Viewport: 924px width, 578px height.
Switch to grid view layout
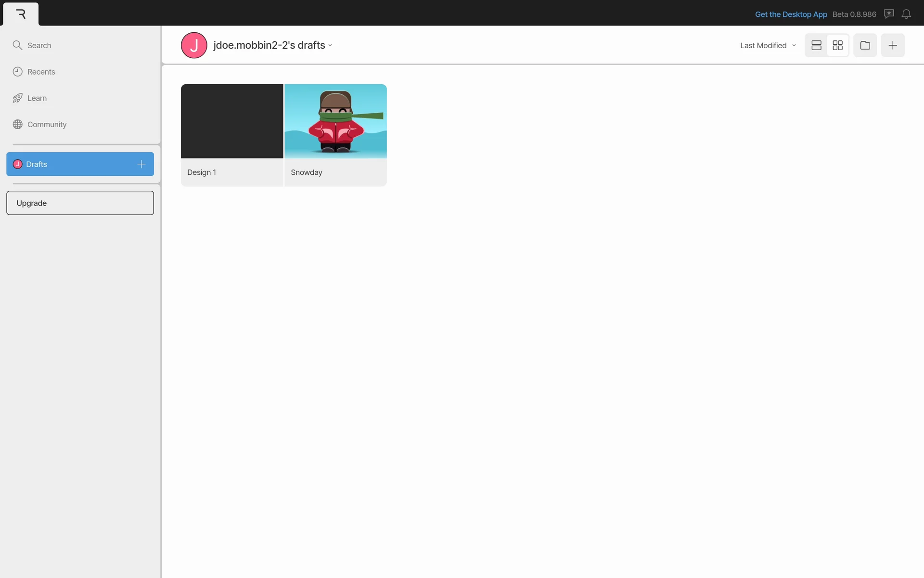(x=837, y=45)
